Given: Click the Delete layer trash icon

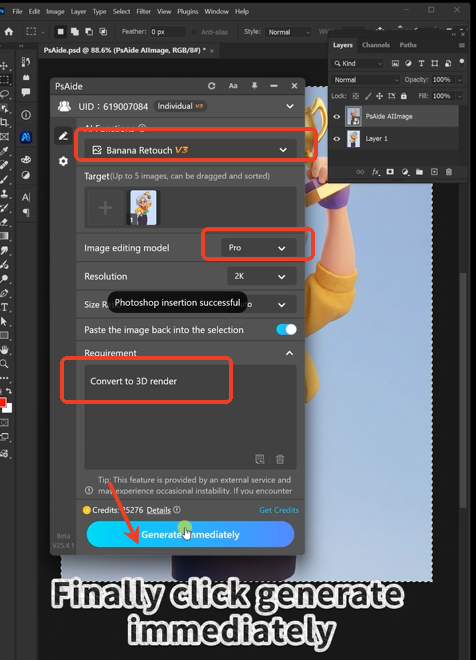Looking at the screenshot, I should pyautogui.click(x=449, y=172).
